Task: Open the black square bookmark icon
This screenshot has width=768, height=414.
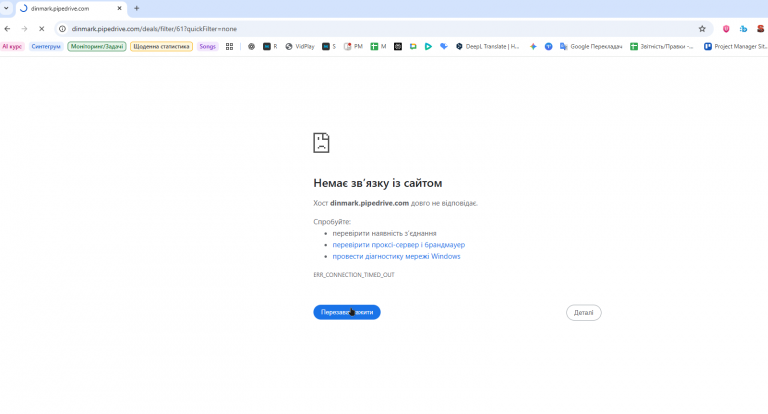Action: (x=398, y=47)
